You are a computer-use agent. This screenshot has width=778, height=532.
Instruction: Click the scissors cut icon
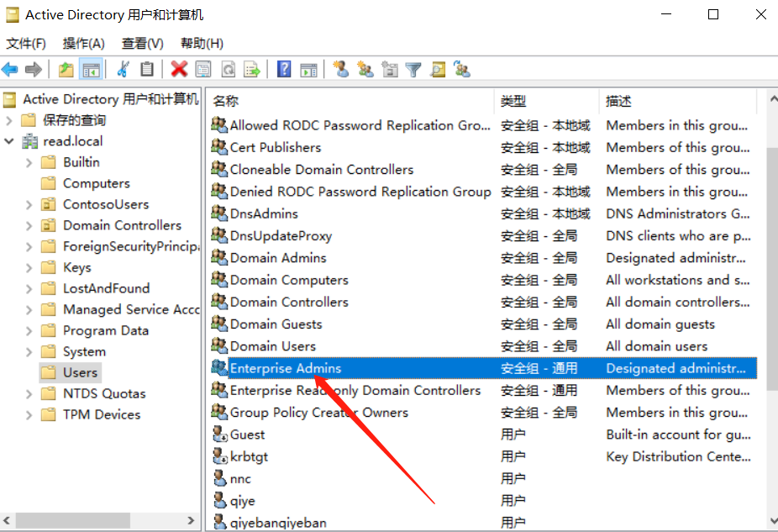coord(123,70)
